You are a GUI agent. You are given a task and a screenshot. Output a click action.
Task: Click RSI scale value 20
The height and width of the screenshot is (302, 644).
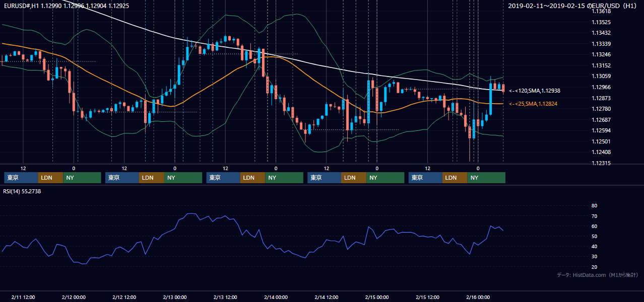[594, 267]
